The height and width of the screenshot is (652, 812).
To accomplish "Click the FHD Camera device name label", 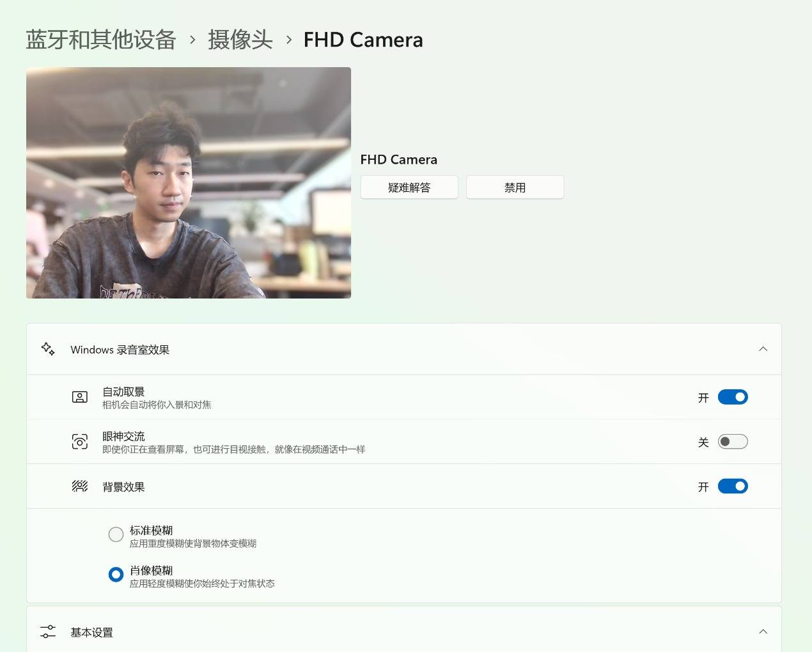I will pyautogui.click(x=399, y=160).
